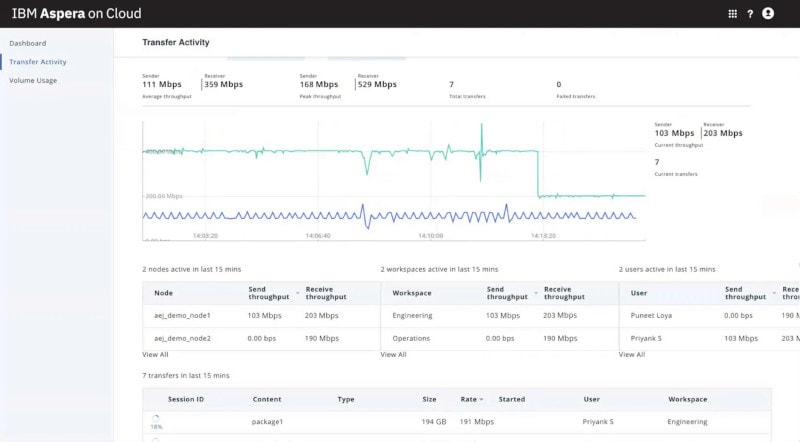
Task: Click the 191 Mbps rate value
Action: click(477, 422)
